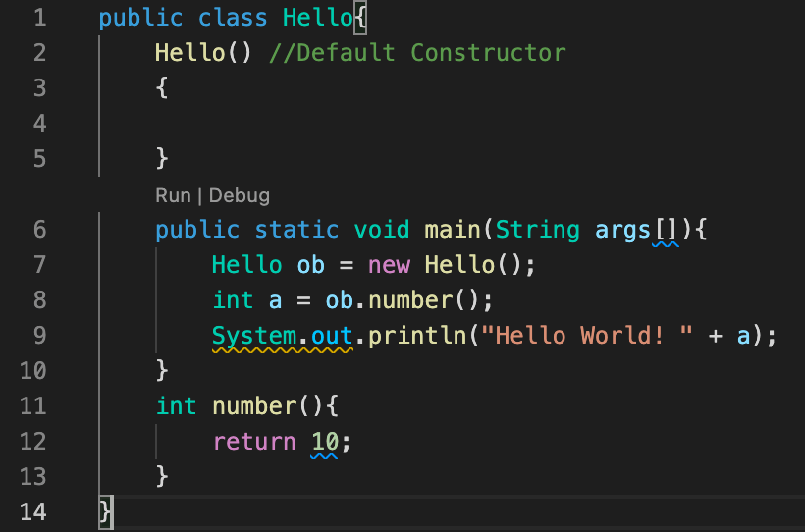Image resolution: width=805 pixels, height=532 pixels.
Task: Click the 'out' field on line 9
Action: (332, 336)
